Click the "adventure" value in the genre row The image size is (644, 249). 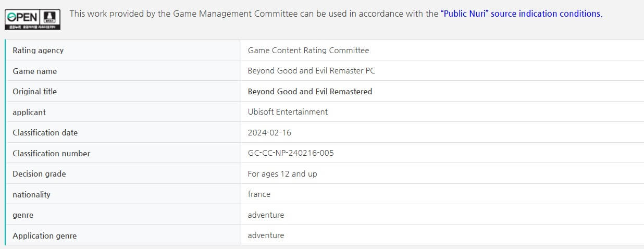tap(266, 215)
